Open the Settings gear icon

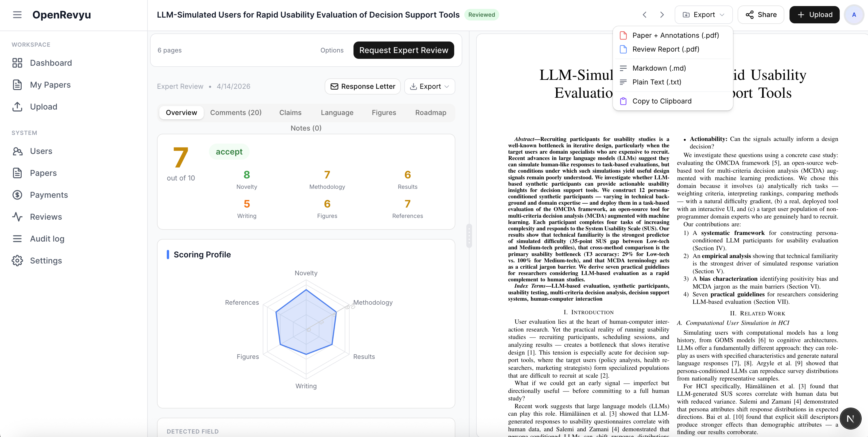[x=17, y=261]
